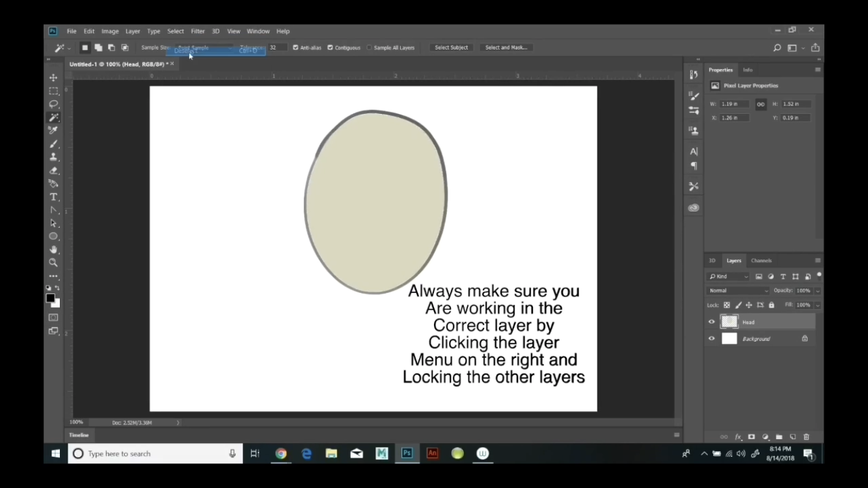Switch to the Channels tab
The image size is (868, 488).
click(x=761, y=260)
